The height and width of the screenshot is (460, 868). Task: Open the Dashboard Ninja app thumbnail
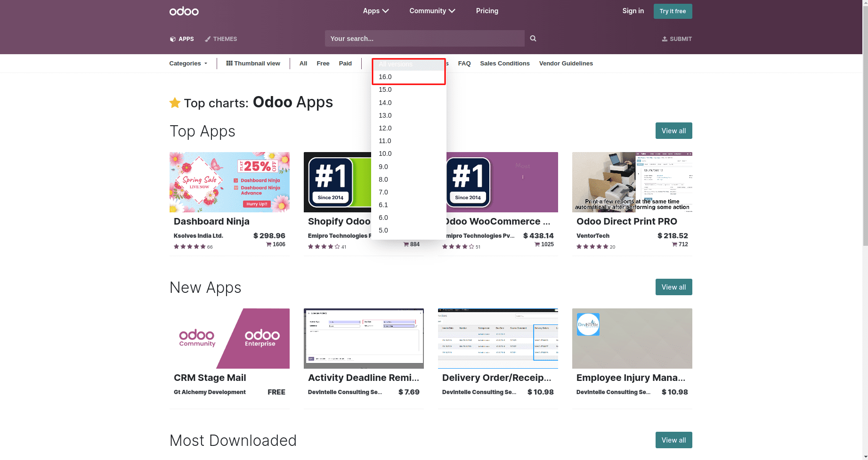point(229,182)
